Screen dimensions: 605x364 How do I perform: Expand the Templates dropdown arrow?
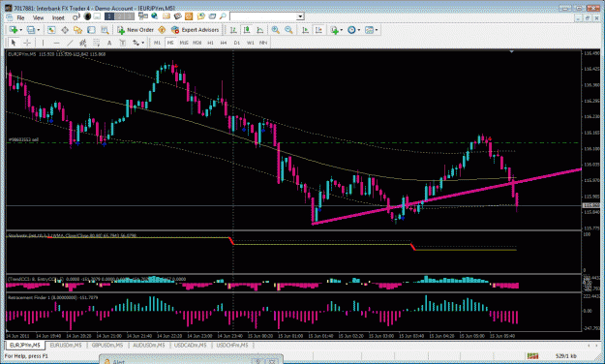[377, 30]
